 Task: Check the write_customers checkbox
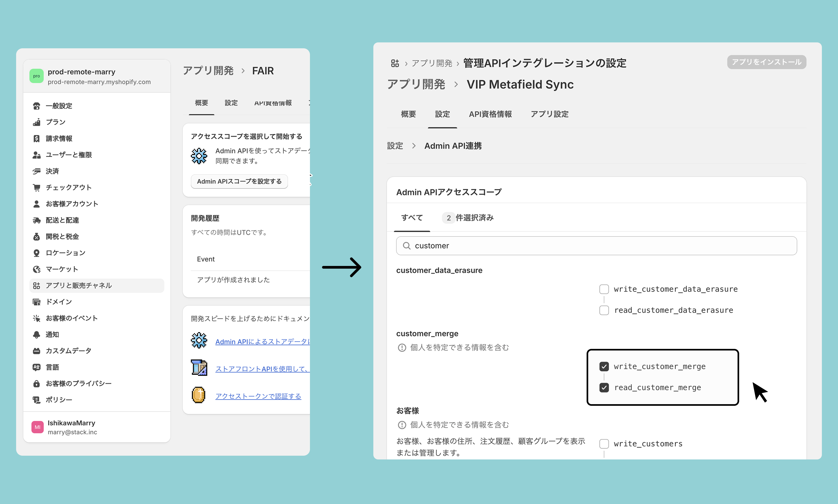[x=604, y=444]
